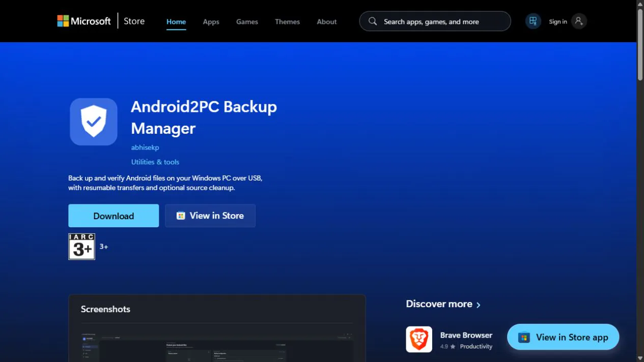The height and width of the screenshot is (362, 644).
Task: Click the Download button
Action: click(114, 216)
